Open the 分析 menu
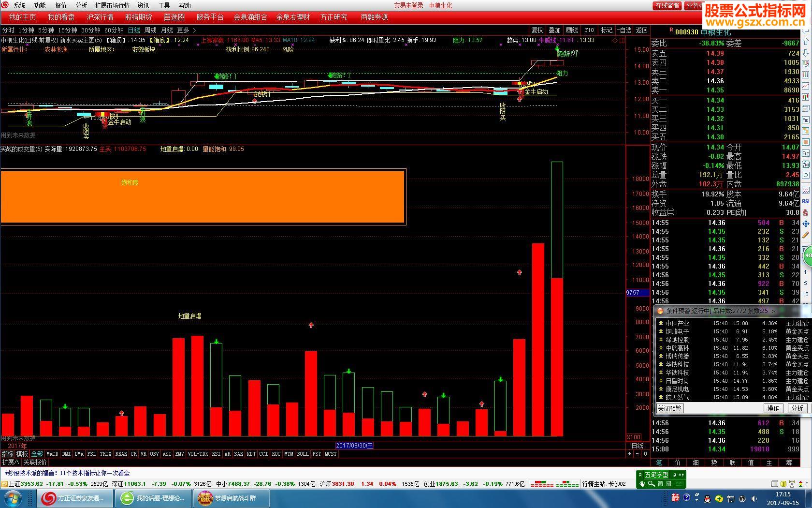 pyautogui.click(x=82, y=5)
